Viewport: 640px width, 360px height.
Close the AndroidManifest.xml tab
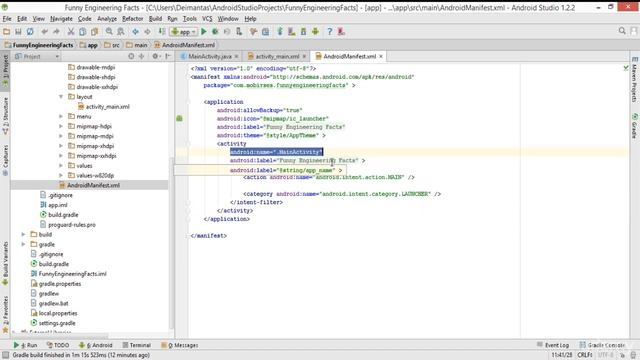pos(381,56)
